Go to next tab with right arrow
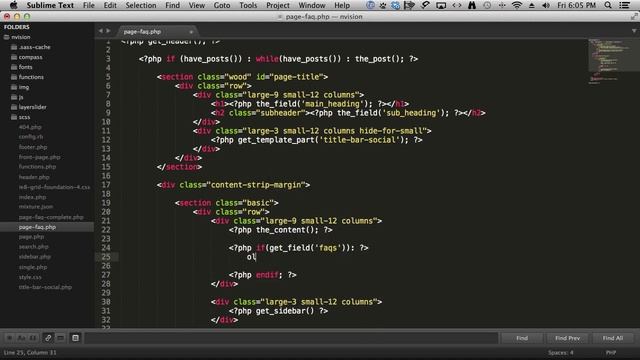 [x=108, y=31]
